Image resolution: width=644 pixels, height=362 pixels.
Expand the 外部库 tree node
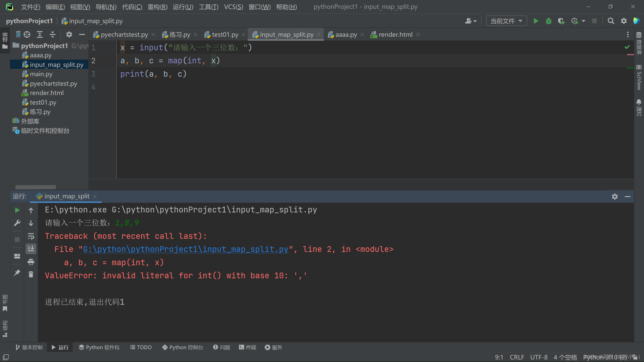coord(30,121)
